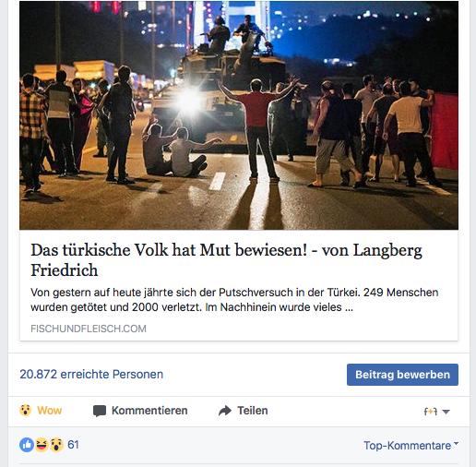The width and height of the screenshot is (476, 467).
Task: Click the blue thumbs-up like reaction icon
Action: tap(27, 445)
